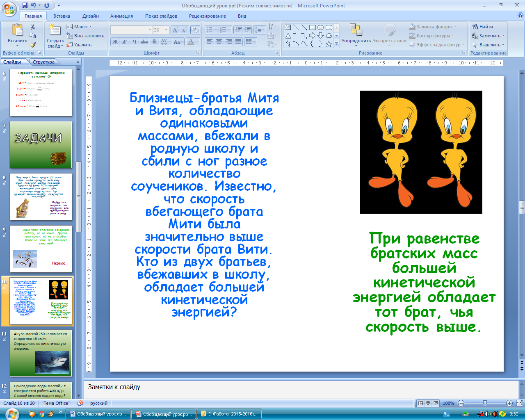Click the Cut scissors icon
The image size is (525, 420).
pos(33,27)
